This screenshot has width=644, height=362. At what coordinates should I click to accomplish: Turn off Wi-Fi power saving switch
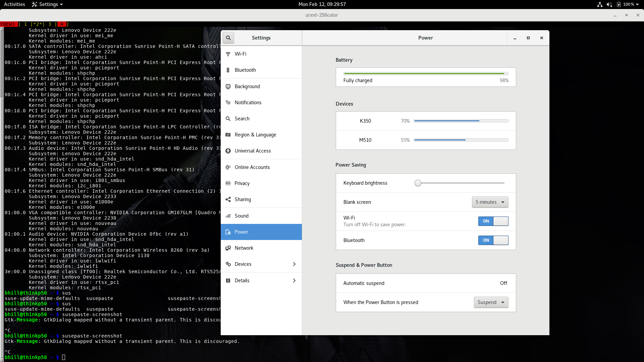(x=493, y=221)
